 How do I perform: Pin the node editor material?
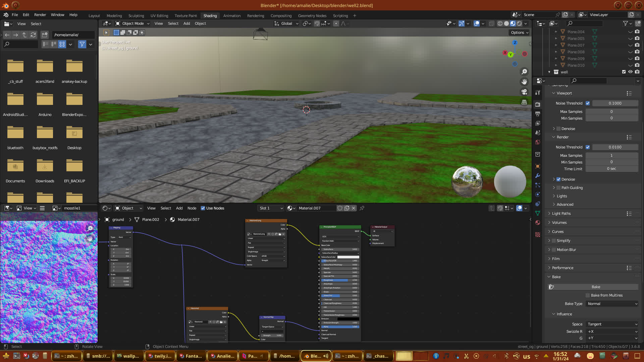pos(362,208)
